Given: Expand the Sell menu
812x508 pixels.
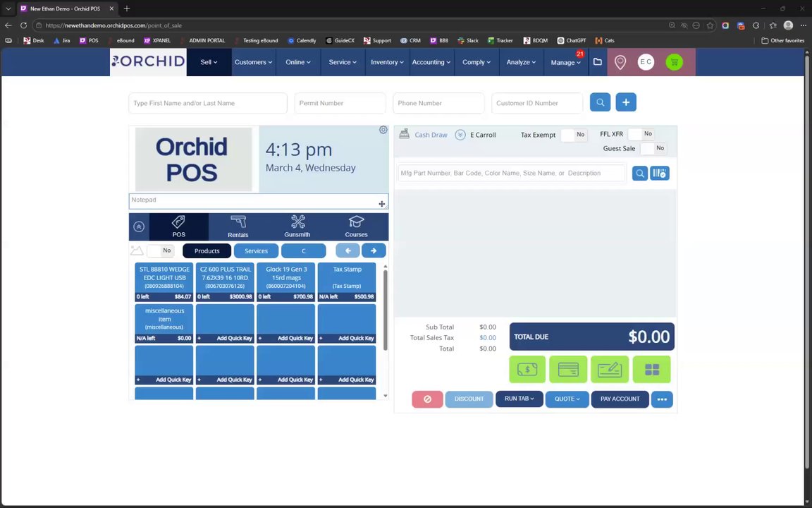Looking at the screenshot, I should click(209, 62).
